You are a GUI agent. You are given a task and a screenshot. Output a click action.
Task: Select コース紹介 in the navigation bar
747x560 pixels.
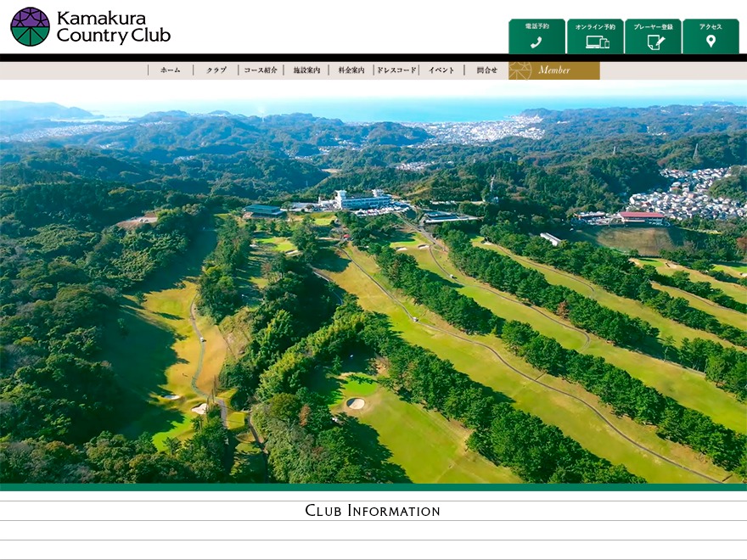point(261,70)
